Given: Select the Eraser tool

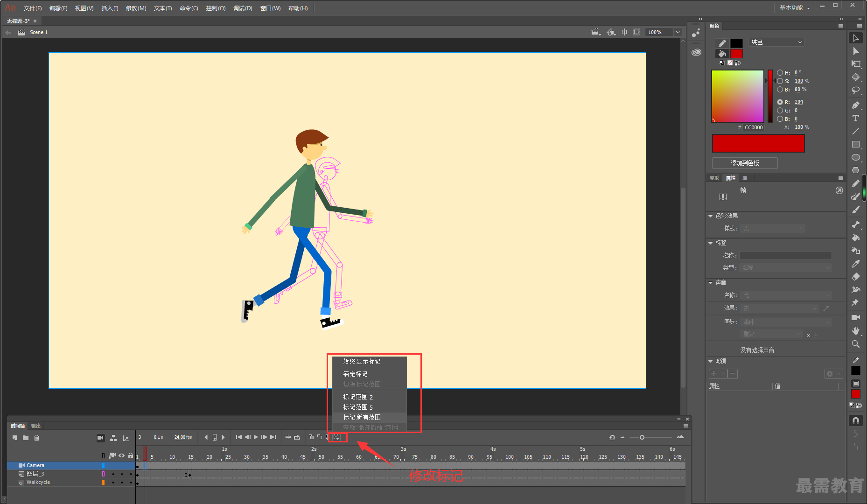Looking at the screenshot, I should pos(855,277).
